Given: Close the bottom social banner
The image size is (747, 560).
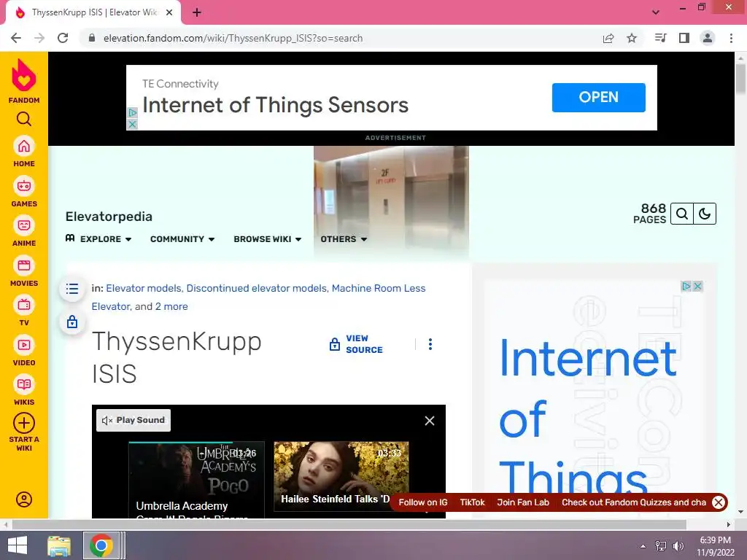Looking at the screenshot, I should pyautogui.click(x=719, y=502).
